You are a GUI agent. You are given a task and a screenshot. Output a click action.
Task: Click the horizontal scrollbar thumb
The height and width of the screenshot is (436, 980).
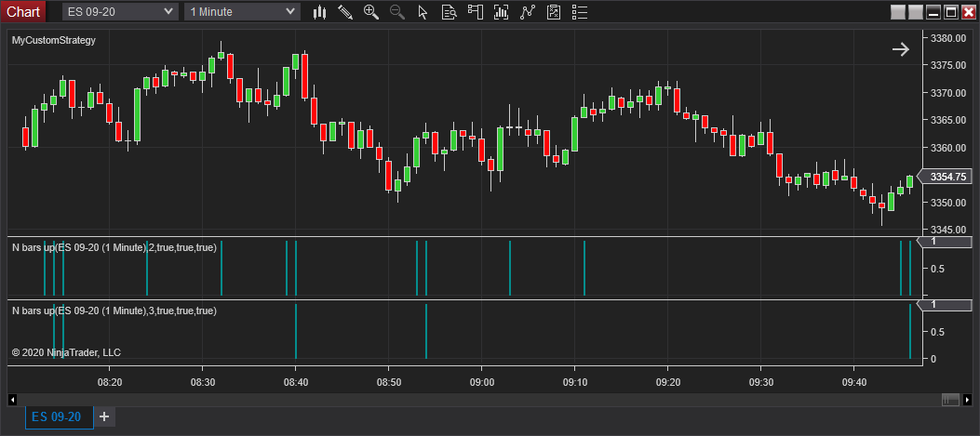coord(949,400)
